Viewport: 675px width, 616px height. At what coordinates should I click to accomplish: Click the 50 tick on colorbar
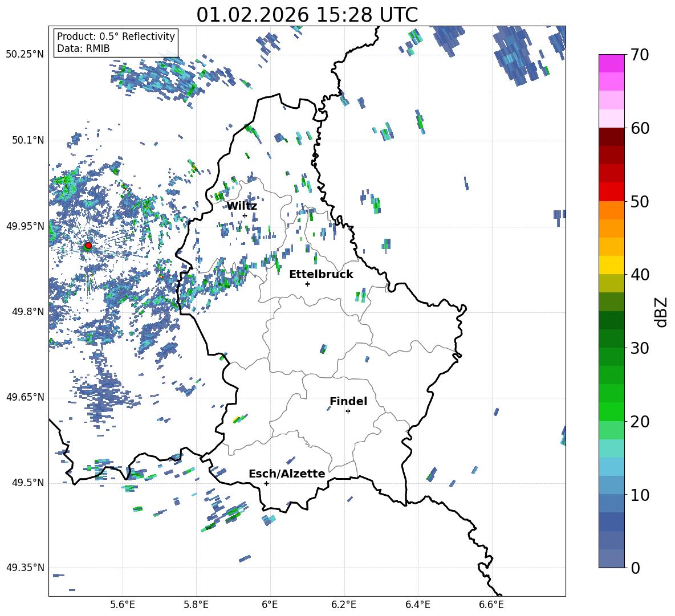639,202
